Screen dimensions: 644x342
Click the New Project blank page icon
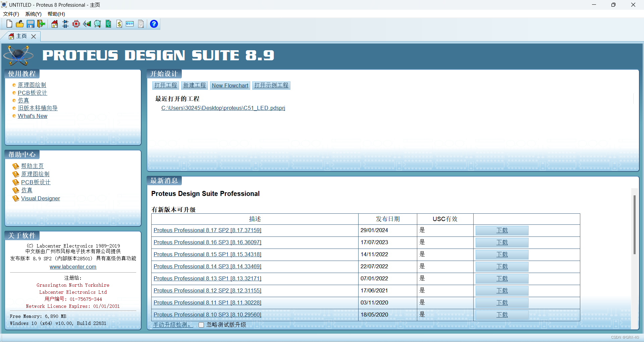pyautogui.click(x=9, y=24)
